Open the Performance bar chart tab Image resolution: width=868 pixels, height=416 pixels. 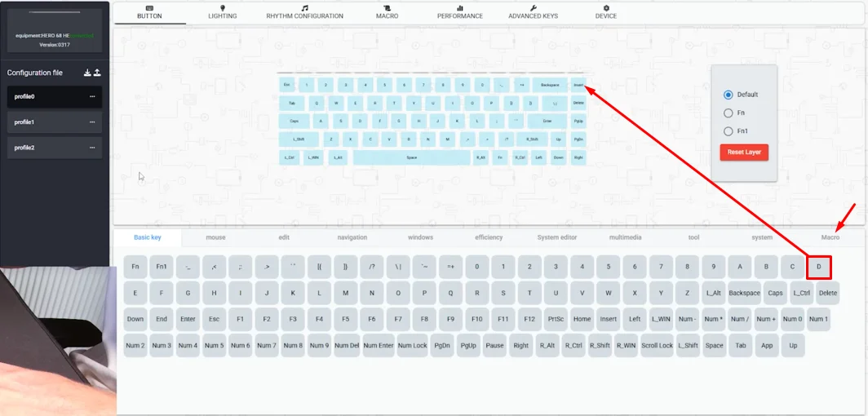[459, 12]
